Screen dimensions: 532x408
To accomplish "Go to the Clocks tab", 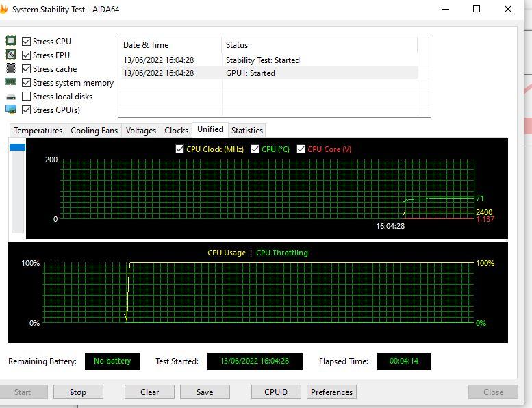I will tap(176, 131).
